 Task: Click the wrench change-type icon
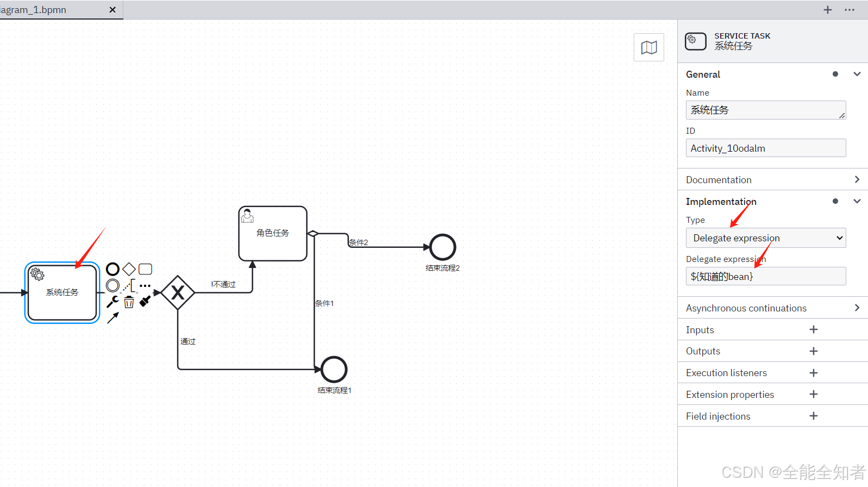point(113,302)
